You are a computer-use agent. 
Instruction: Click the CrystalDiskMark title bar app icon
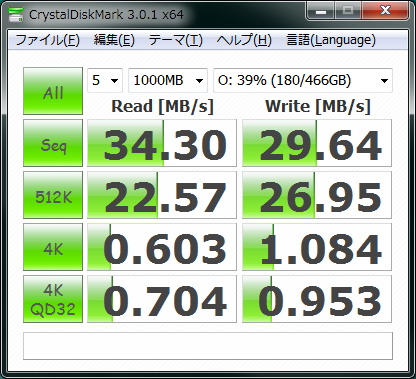[x=16, y=14]
